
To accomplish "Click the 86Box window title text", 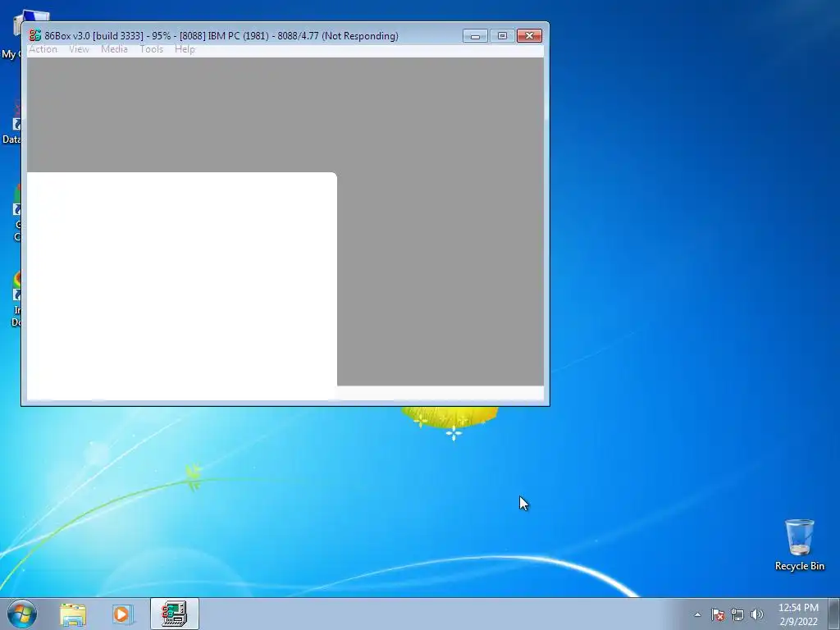I will 221,36.
